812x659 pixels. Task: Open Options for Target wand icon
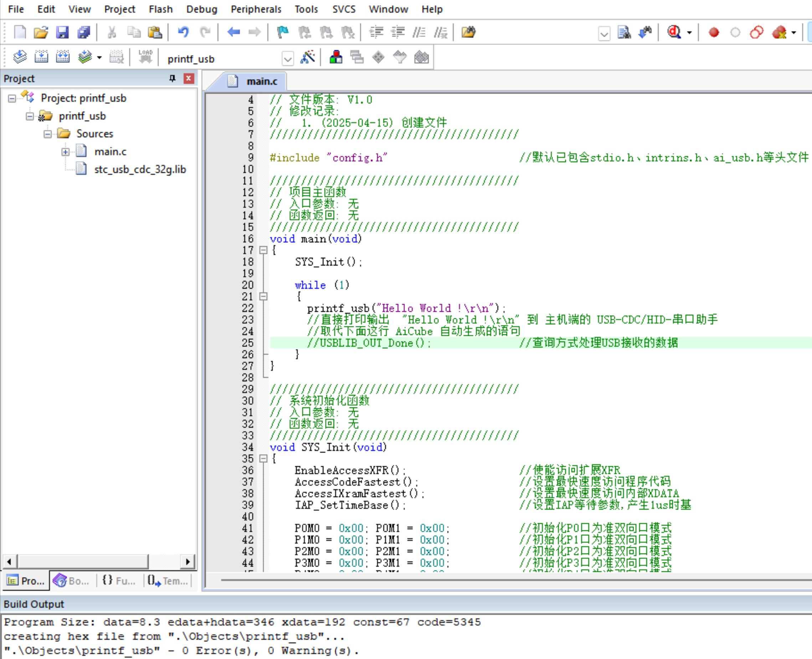tap(308, 57)
